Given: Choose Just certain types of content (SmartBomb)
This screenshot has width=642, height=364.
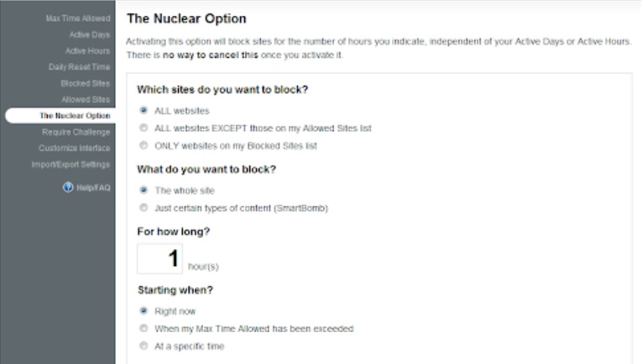Looking at the screenshot, I should click(144, 207).
